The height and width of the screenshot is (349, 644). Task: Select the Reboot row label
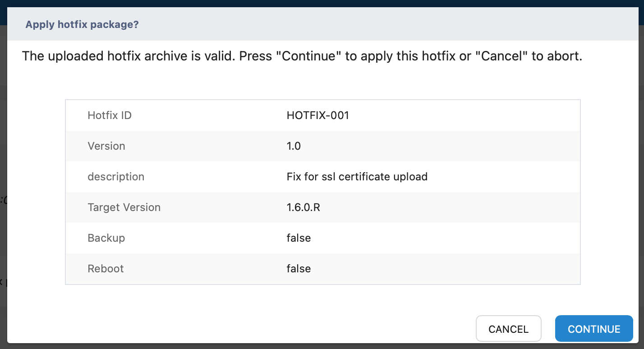[x=106, y=269]
